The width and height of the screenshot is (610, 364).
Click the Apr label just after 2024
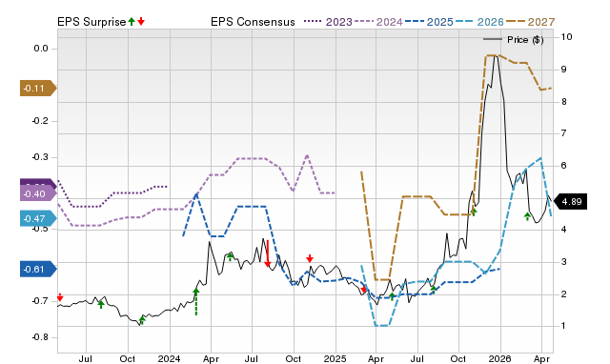(x=211, y=358)
